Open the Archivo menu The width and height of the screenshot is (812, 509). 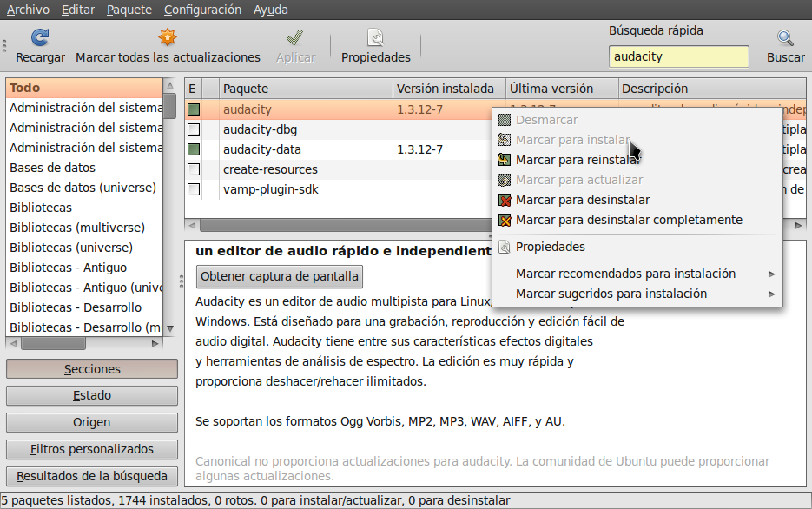coord(28,10)
